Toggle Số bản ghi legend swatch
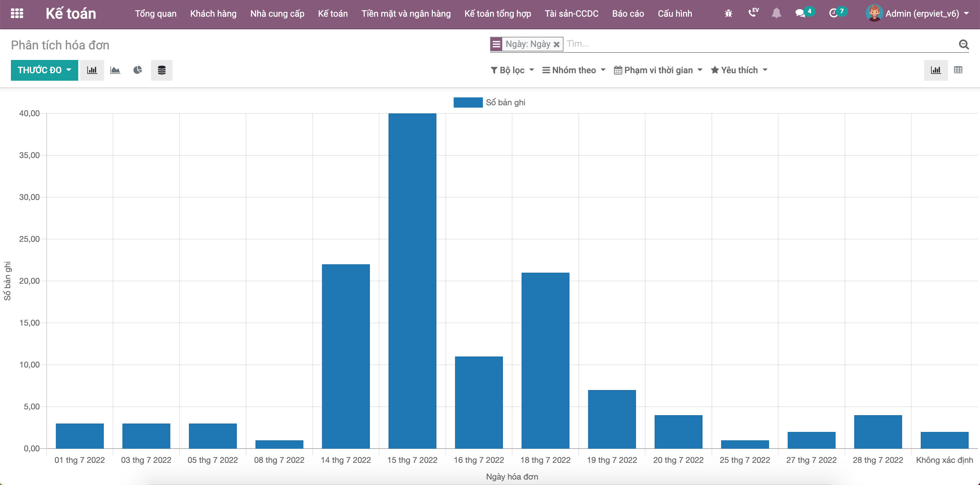The height and width of the screenshot is (485, 980). click(x=468, y=103)
